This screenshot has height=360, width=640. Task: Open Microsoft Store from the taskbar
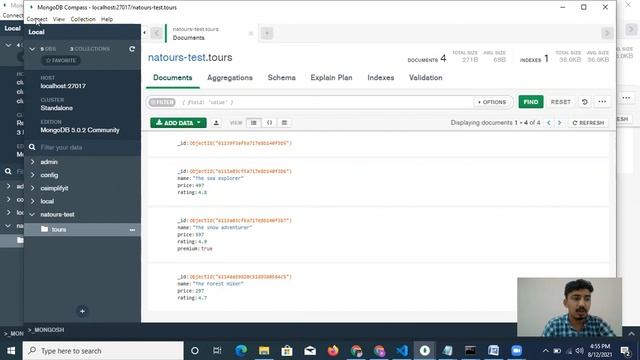click(x=287, y=351)
